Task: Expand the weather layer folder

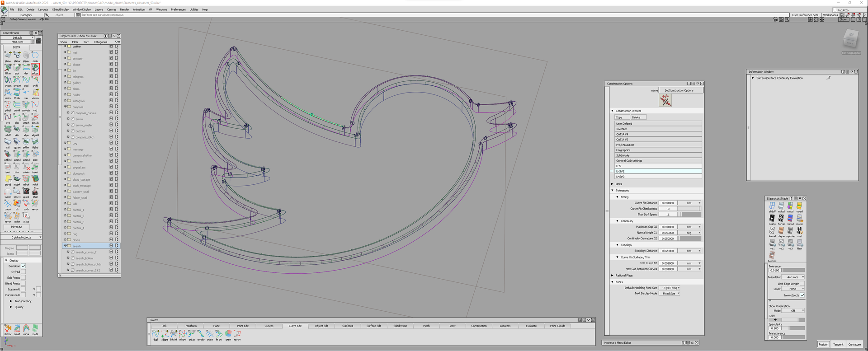Action: pos(65,161)
